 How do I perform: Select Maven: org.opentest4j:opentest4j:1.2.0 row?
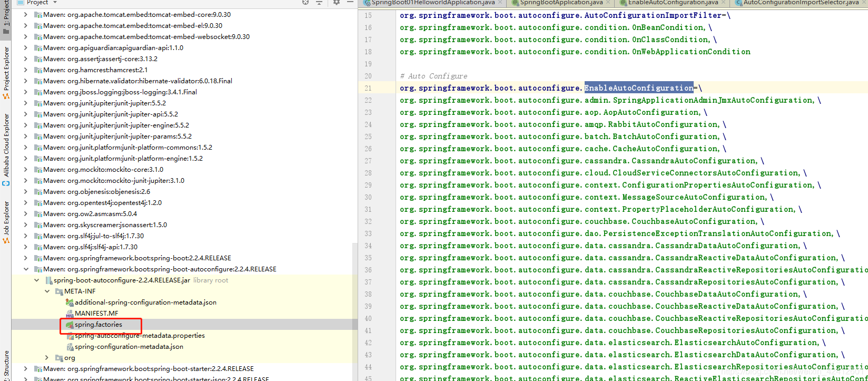coord(184,203)
